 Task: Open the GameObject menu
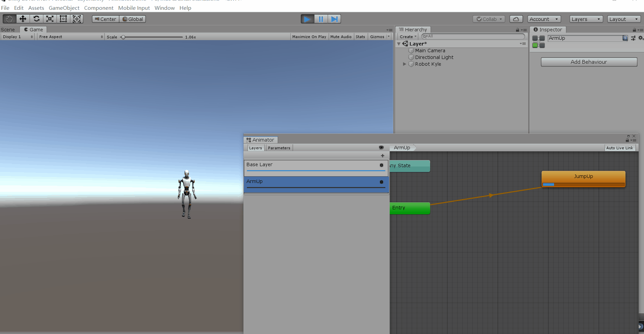[x=64, y=8]
